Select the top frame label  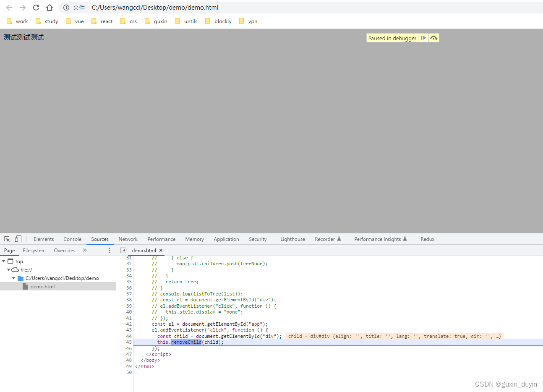pos(19,261)
